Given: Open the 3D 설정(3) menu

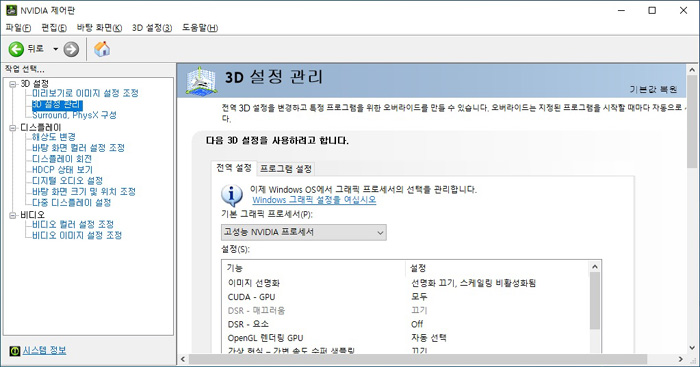Looking at the screenshot, I should [x=152, y=28].
